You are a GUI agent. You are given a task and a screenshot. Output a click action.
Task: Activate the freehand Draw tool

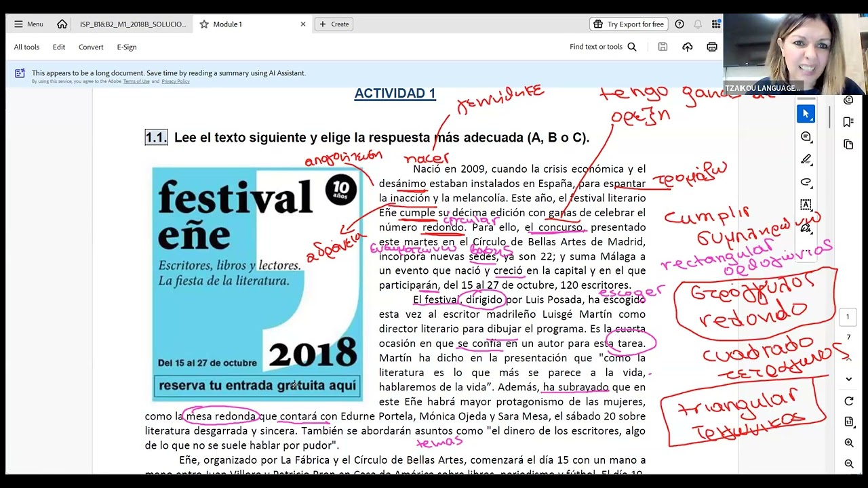pyautogui.click(x=806, y=182)
